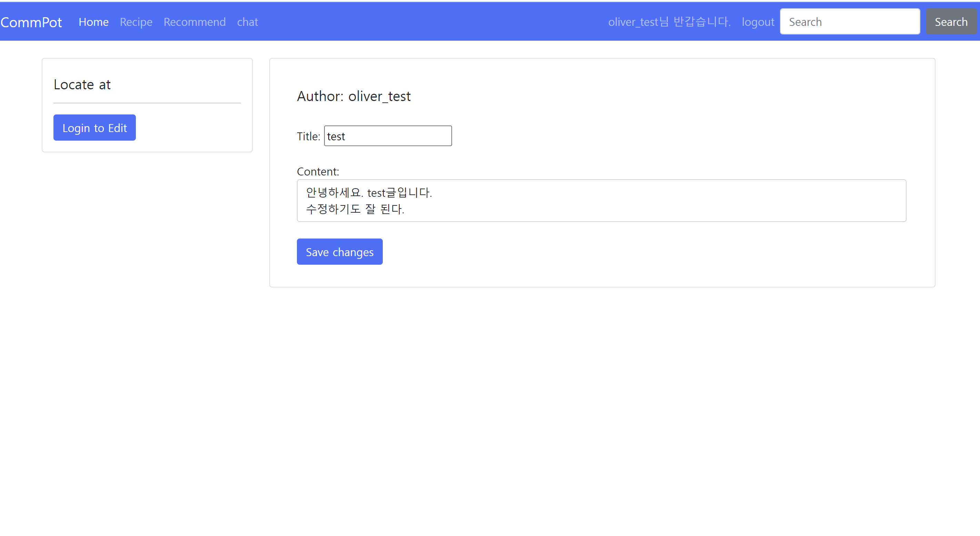Open the Recipe page from navbar
Image resolution: width=980 pixels, height=536 pixels.
(136, 22)
